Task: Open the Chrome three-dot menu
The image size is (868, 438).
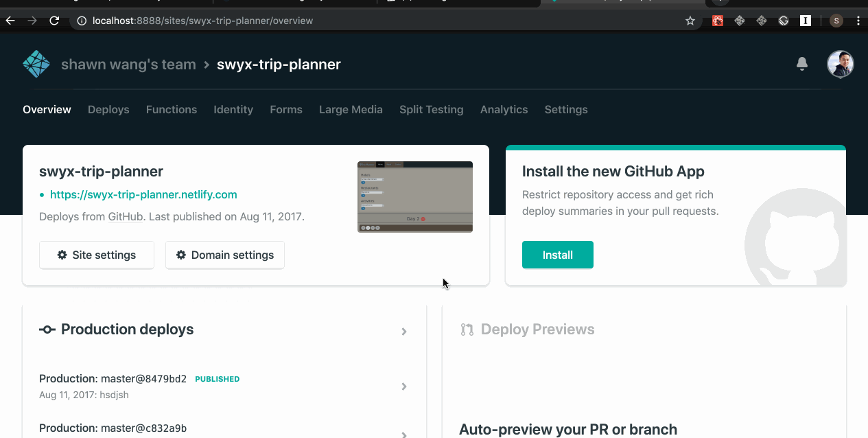Action: (x=858, y=21)
